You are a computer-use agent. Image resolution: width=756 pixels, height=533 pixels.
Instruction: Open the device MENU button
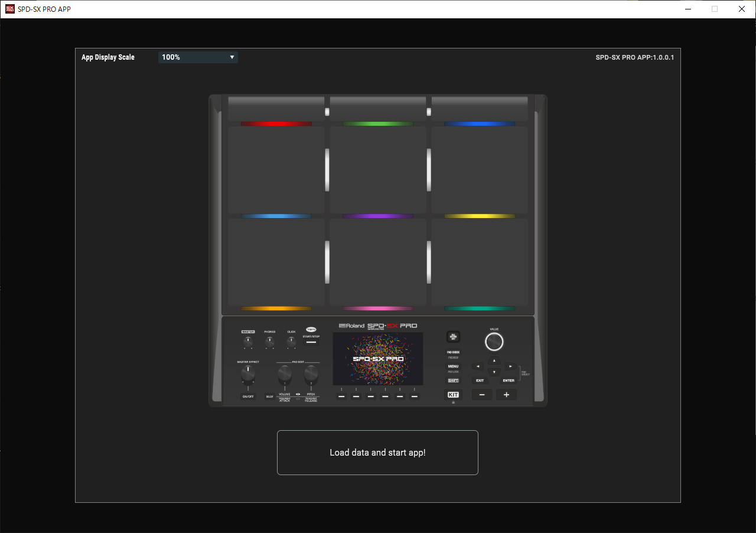click(x=453, y=366)
